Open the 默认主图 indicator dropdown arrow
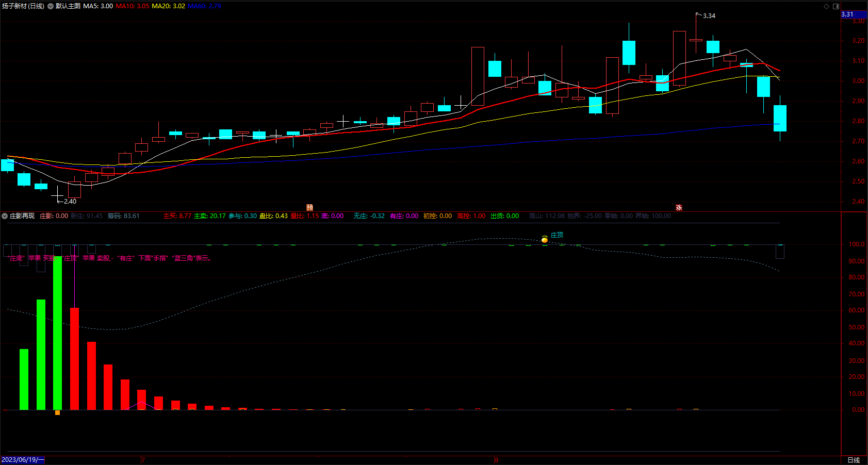This screenshot has height=465, width=868. 51,6
